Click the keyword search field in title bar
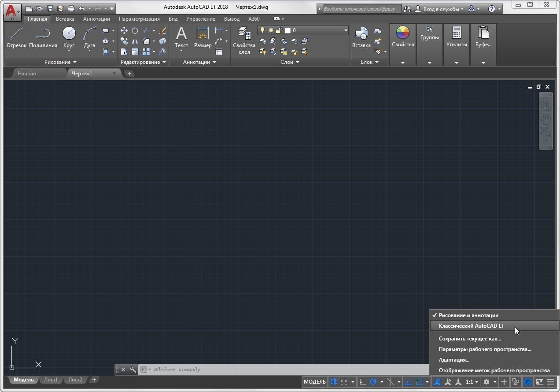Image resolution: width=560 pixels, height=392 pixels. (x=362, y=9)
